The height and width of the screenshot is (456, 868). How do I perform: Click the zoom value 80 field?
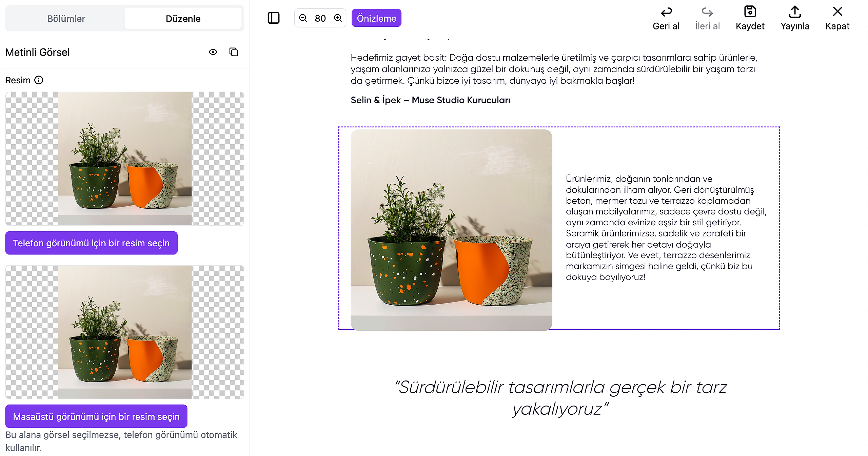(x=320, y=18)
